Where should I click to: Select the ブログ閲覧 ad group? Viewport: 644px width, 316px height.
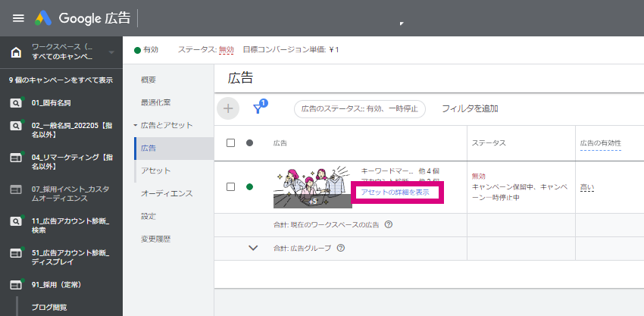49,307
